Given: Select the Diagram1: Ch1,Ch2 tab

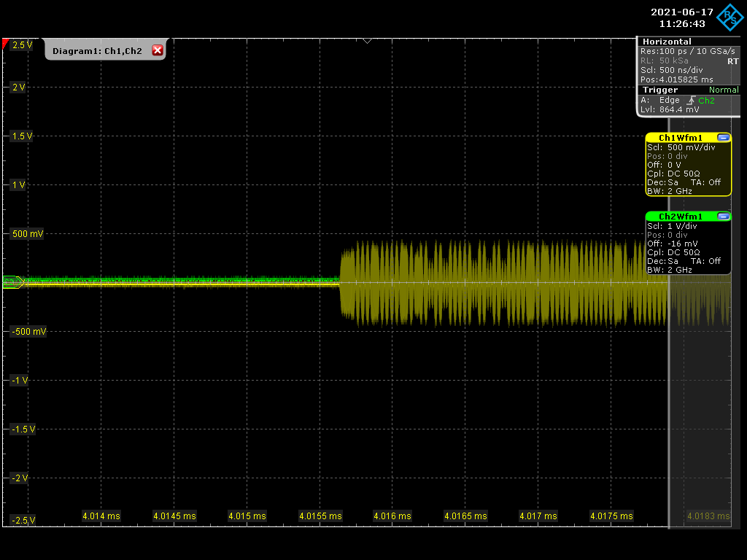Looking at the screenshot, I should coord(97,50).
